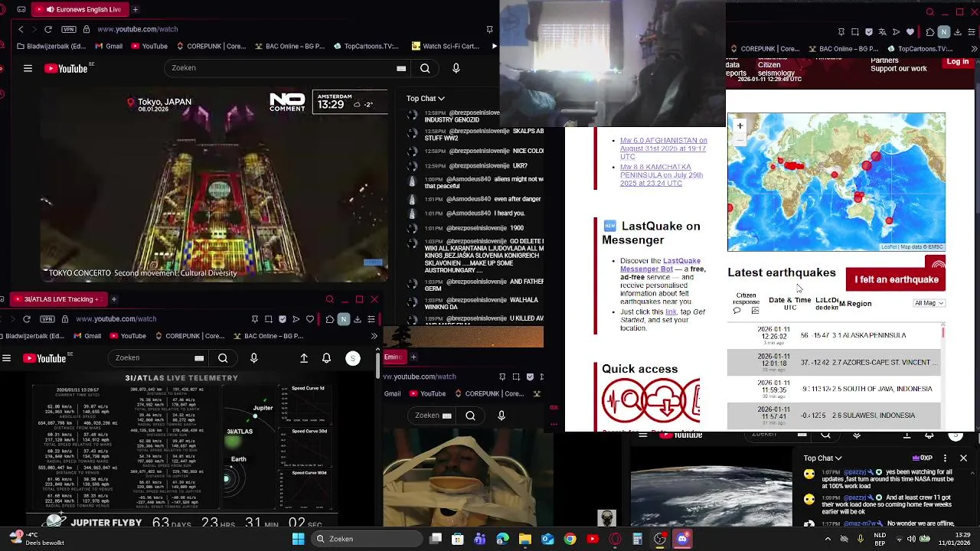Open Mw 8.8 KAMCHATKA PENINSULA link
The image size is (980, 551).
(661, 175)
